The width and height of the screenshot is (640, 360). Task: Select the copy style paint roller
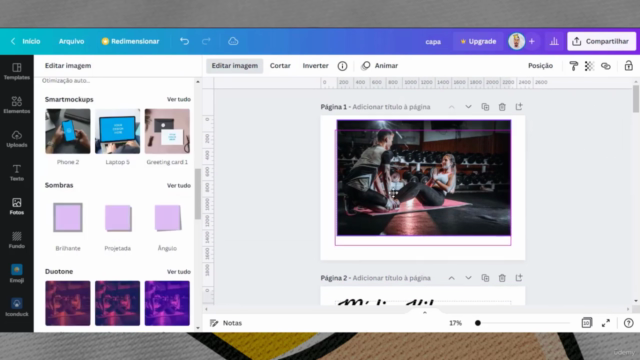[x=573, y=66]
